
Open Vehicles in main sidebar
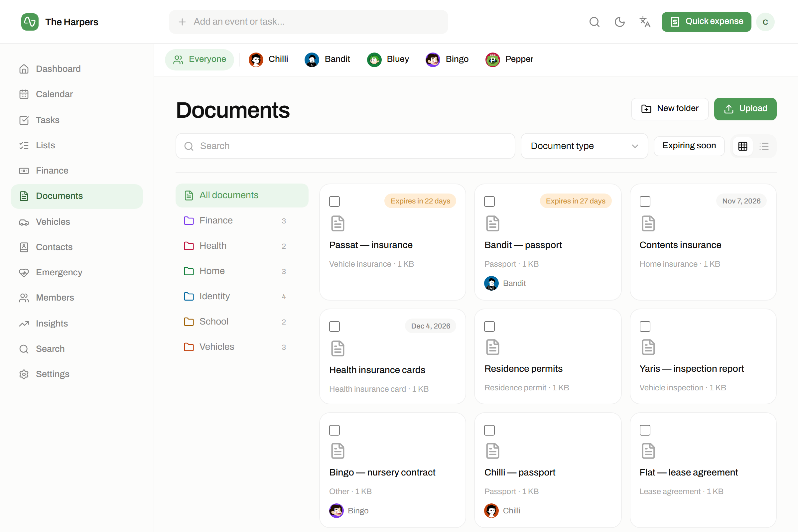(77, 222)
